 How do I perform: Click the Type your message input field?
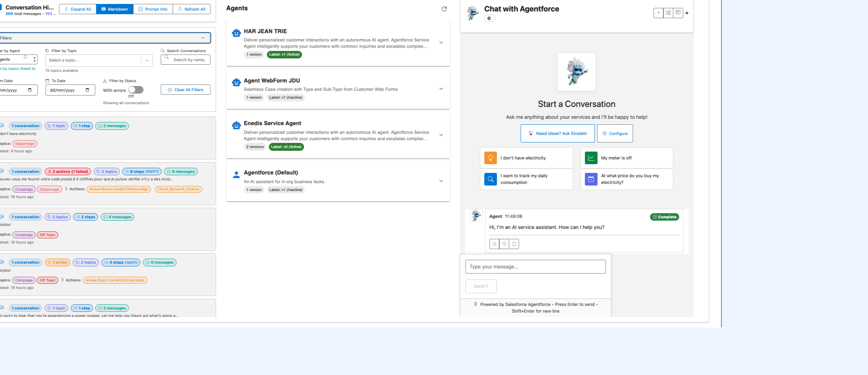coord(535,266)
